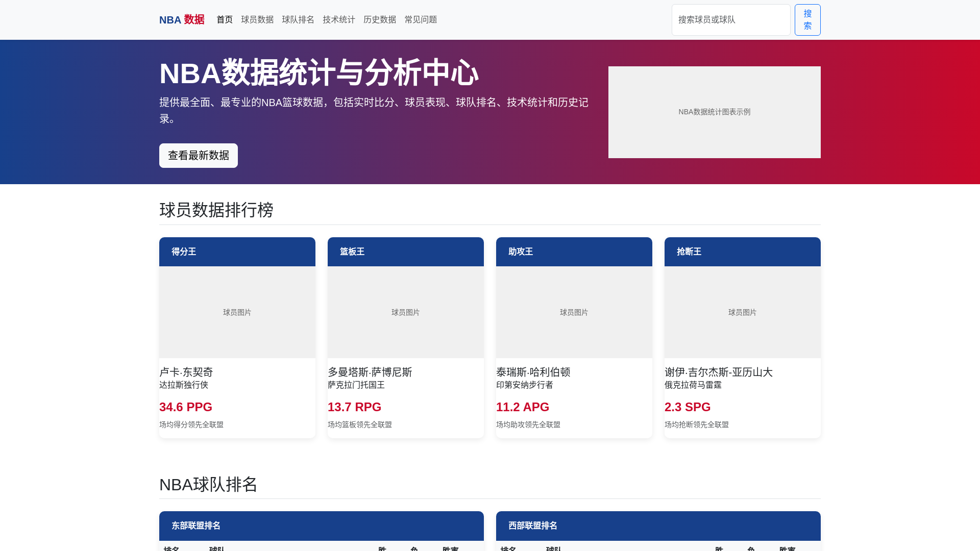Click the 西部联盟排名 table header
Viewport: 980px width, 551px height.
click(x=658, y=526)
